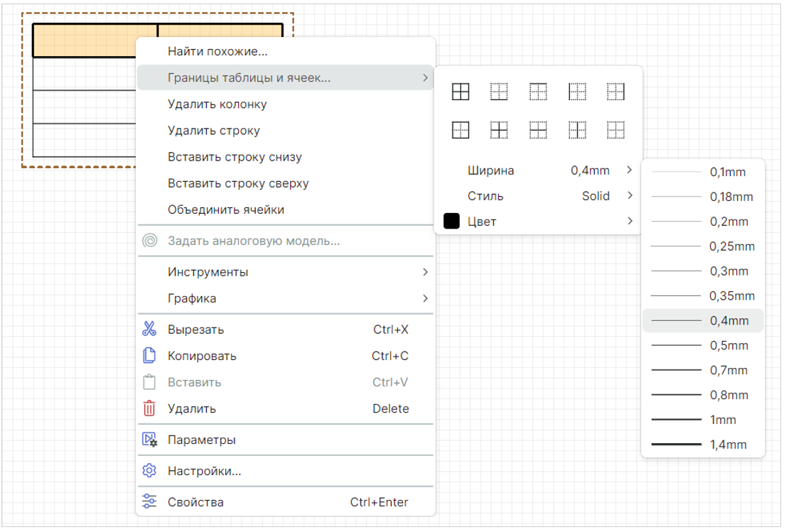Screen dimensions: 786x532
Task: Apply left border only icon
Action: [577, 92]
